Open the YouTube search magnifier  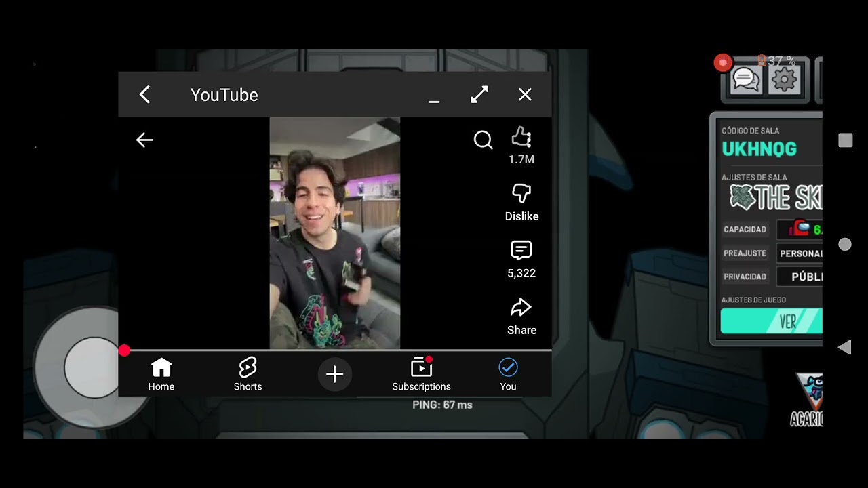tap(483, 140)
